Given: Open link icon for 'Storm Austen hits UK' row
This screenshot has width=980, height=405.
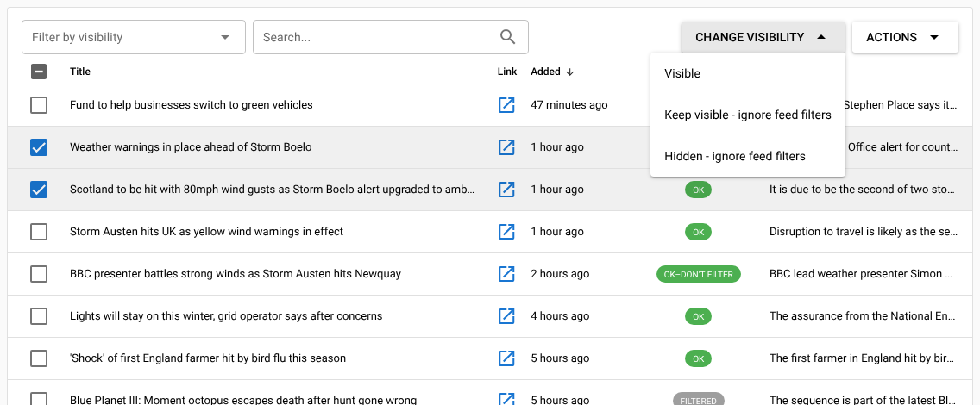Looking at the screenshot, I should pos(506,232).
